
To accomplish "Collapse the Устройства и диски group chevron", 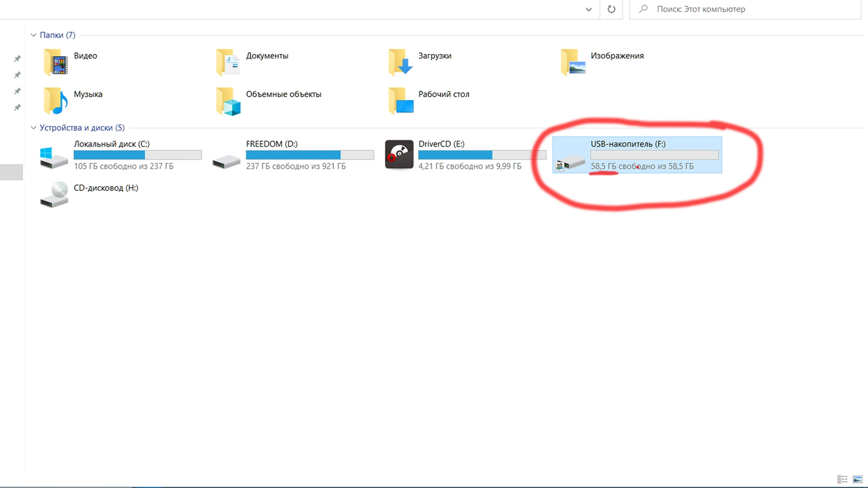I will [x=33, y=128].
